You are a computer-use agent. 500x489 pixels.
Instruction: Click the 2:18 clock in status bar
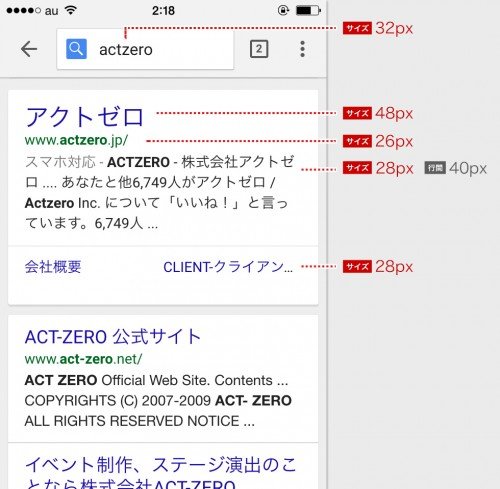tap(163, 11)
